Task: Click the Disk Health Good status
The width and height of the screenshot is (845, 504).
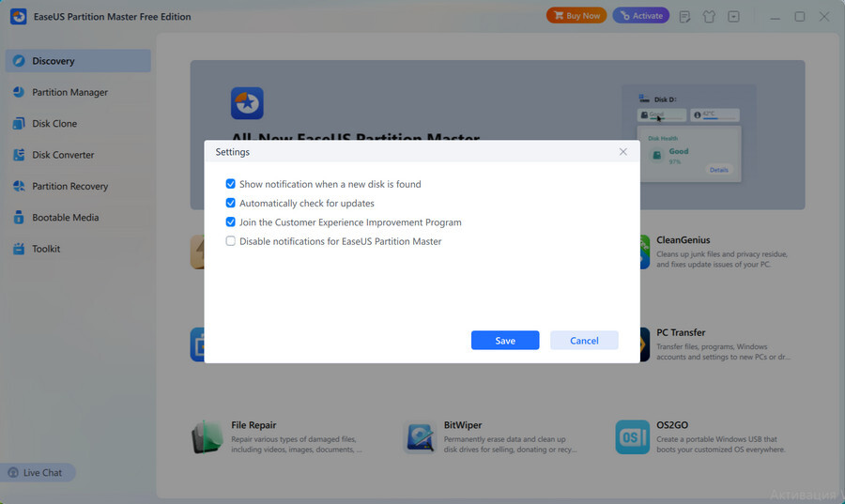Action: [x=679, y=151]
